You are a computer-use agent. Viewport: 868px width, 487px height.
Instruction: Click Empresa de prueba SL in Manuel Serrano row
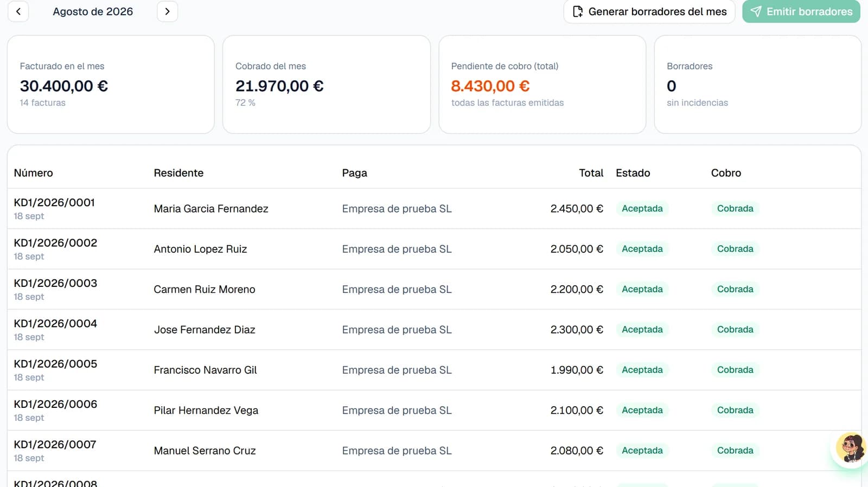pos(397,451)
